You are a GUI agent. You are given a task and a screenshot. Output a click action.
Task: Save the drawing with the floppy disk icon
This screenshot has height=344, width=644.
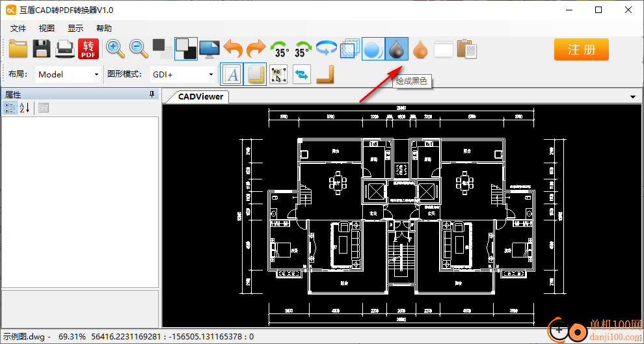click(42, 49)
